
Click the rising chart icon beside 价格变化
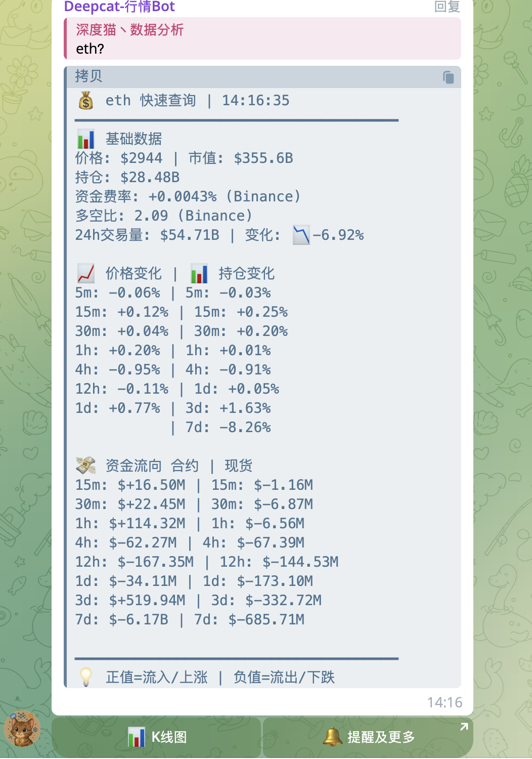point(85,273)
